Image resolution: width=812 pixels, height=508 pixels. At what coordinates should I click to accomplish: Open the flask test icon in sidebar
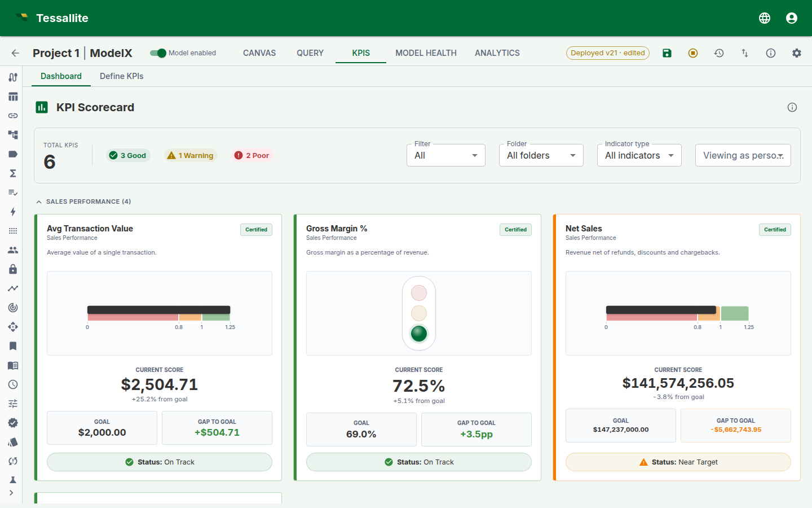(13, 480)
